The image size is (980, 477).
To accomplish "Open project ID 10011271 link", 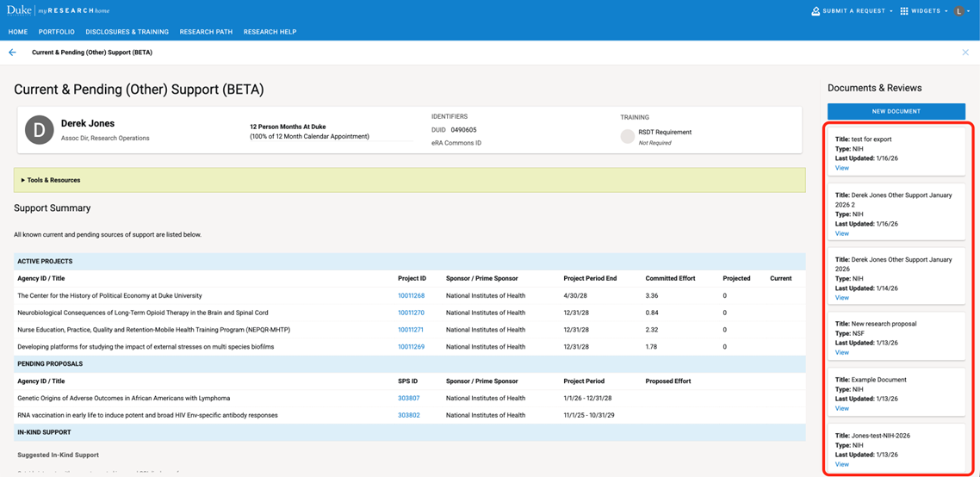I will tap(411, 330).
